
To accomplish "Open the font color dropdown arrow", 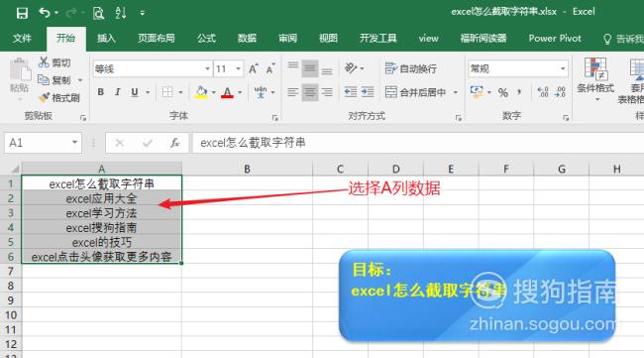I will coord(240,92).
